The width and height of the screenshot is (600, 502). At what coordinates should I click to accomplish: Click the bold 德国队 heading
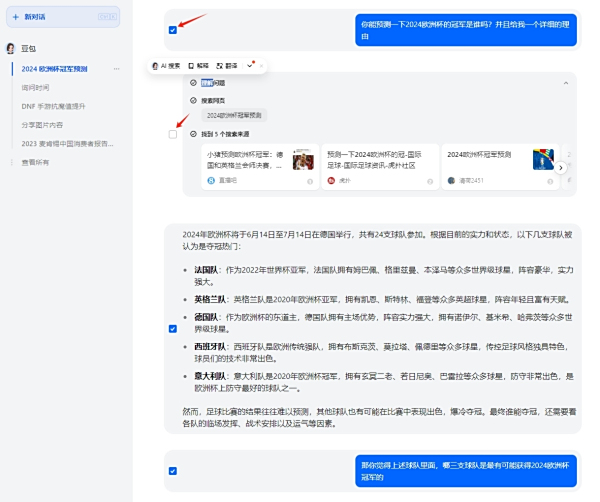coord(206,317)
